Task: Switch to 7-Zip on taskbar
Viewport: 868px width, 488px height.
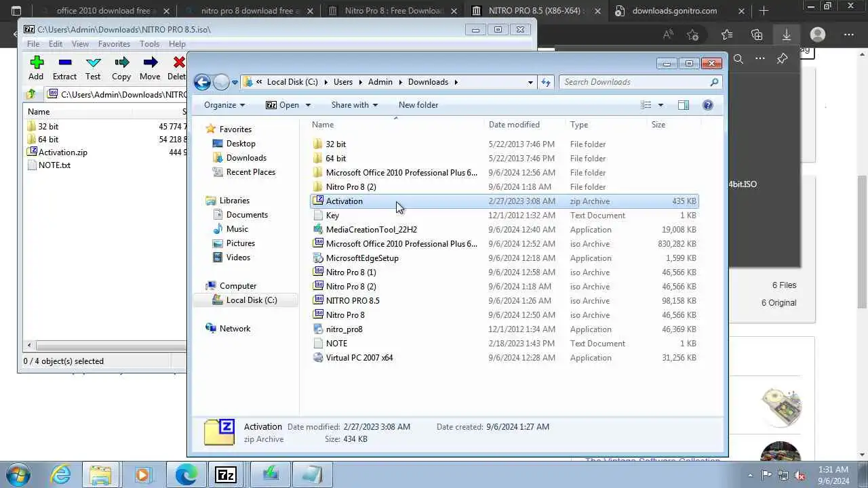Action: (x=225, y=474)
